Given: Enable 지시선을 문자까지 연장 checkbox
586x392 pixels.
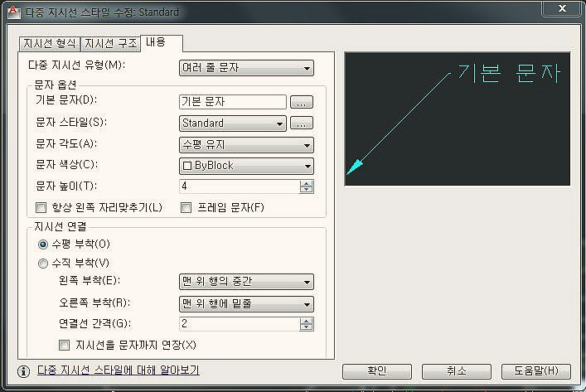Looking at the screenshot, I should pos(65,345).
